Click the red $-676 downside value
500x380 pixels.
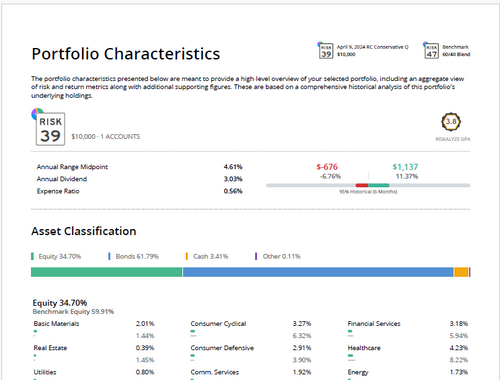coord(327,167)
